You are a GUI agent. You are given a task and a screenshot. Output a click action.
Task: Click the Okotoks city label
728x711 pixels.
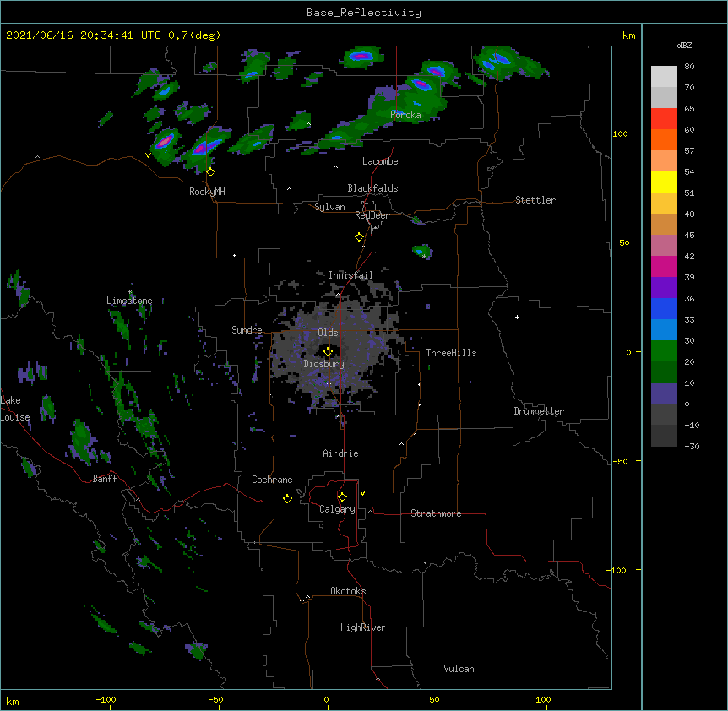[348, 591]
